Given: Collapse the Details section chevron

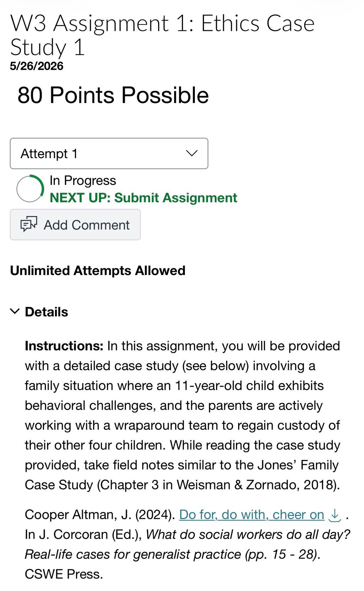Looking at the screenshot, I should click(15, 311).
